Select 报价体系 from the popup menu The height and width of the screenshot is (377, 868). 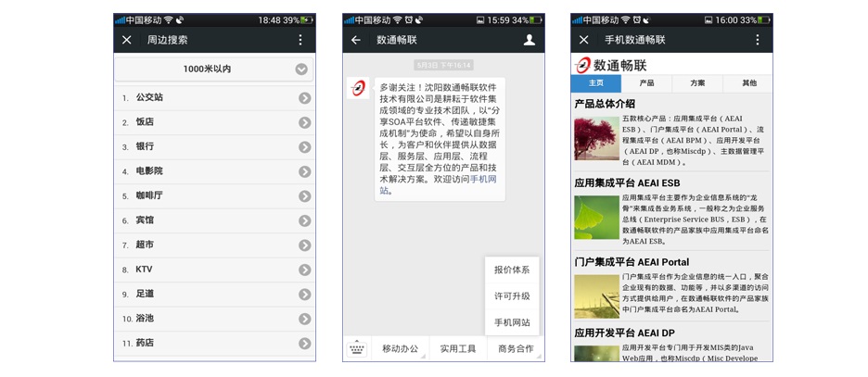(512, 270)
